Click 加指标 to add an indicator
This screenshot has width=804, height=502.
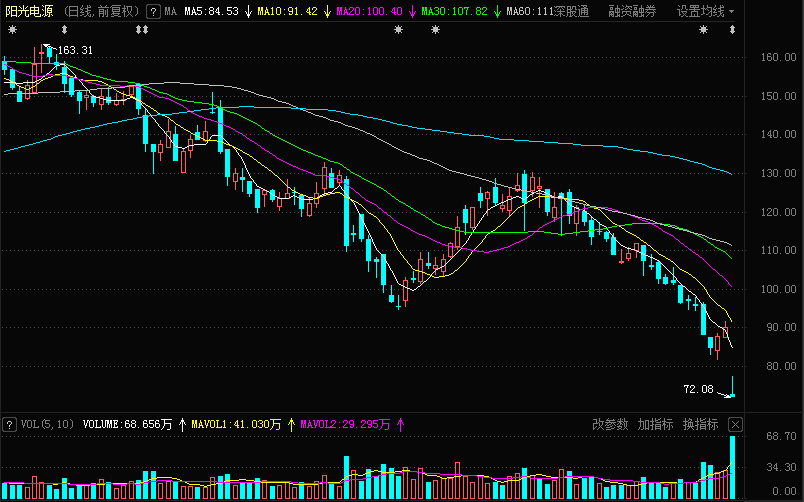pyautogui.click(x=655, y=424)
